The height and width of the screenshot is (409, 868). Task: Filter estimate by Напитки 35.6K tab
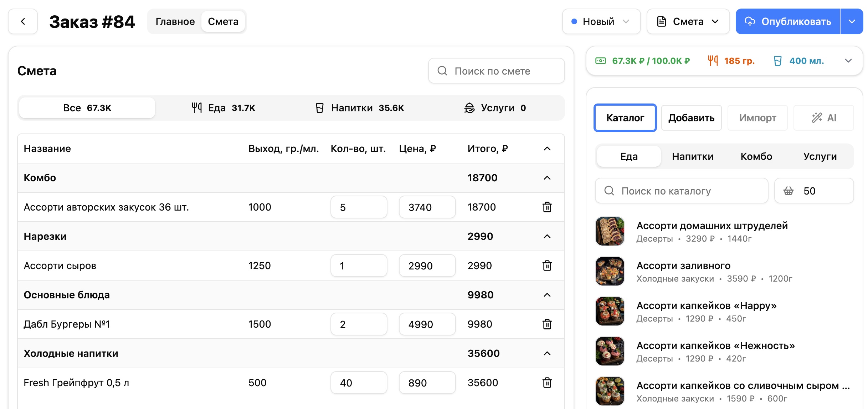pos(360,108)
